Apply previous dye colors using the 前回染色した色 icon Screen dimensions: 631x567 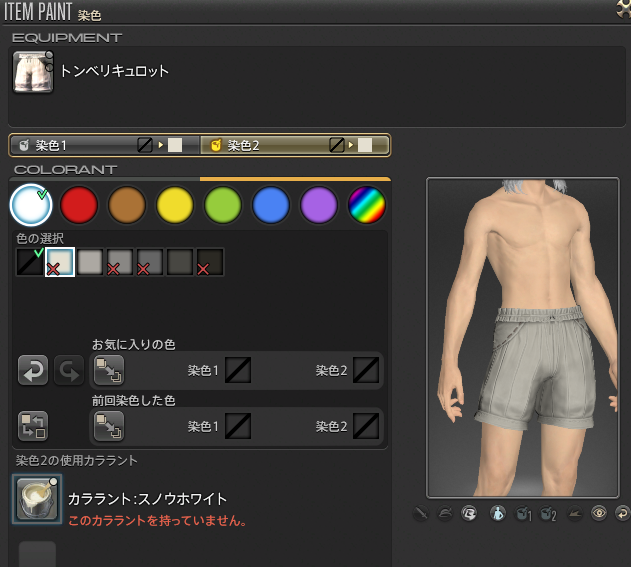(106, 427)
